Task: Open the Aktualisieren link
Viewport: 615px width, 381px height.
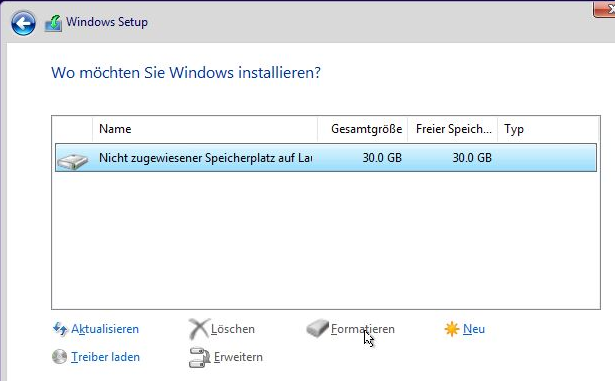Action: click(x=105, y=329)
